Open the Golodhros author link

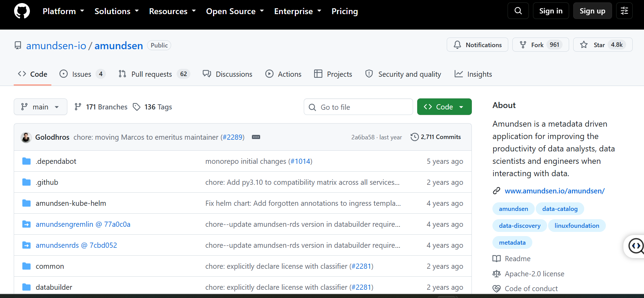click(x=52, y=137)
